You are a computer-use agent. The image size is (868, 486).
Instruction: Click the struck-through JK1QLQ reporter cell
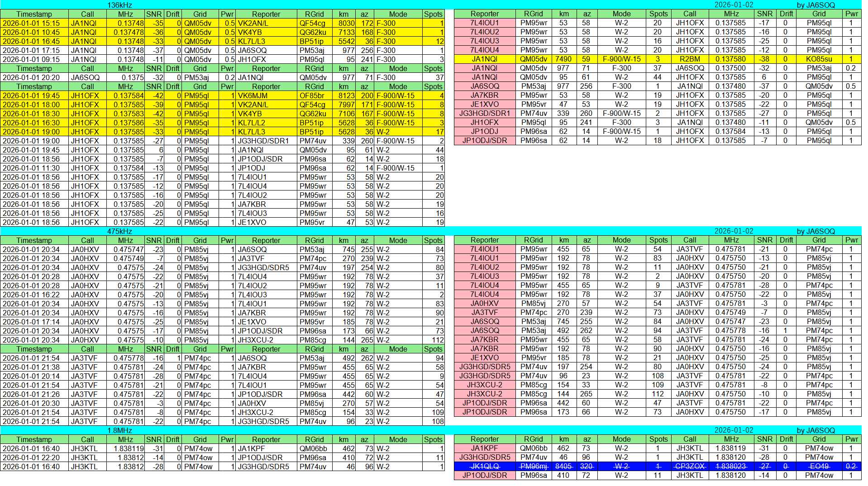coord(484,466)
